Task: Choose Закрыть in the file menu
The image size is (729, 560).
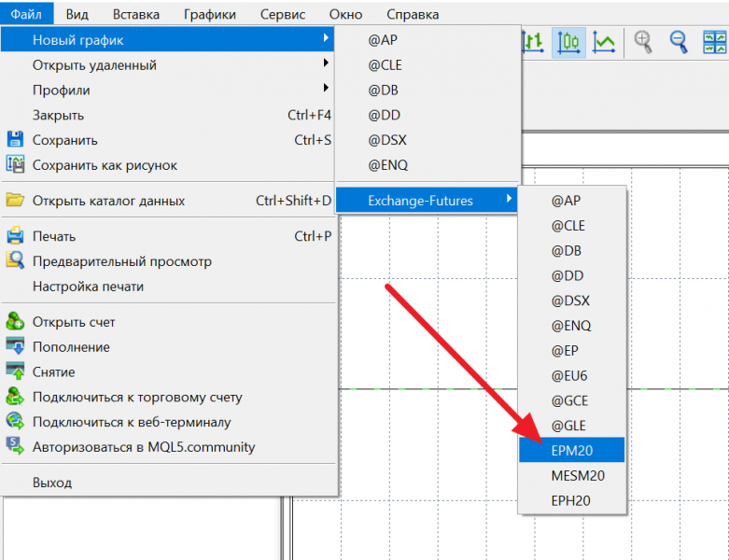Action: pos(167,115)
